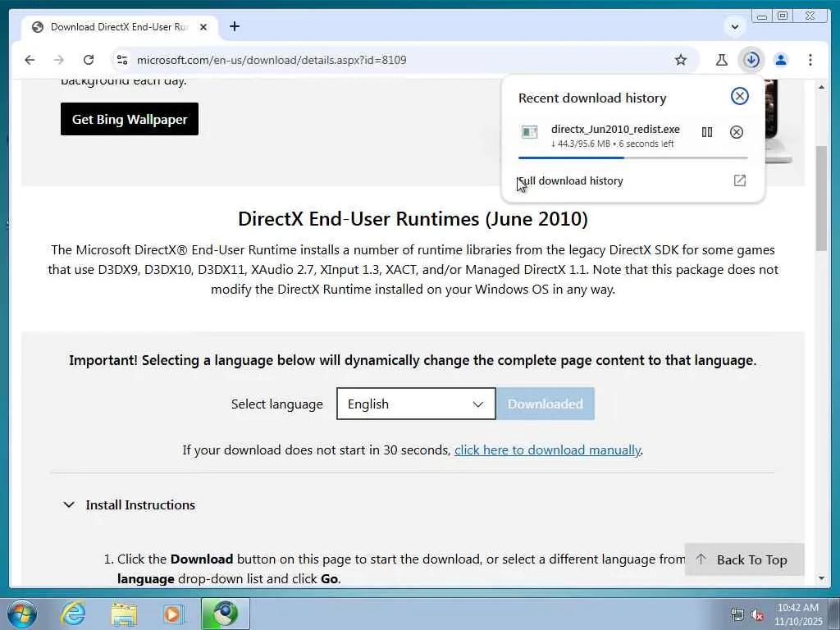Screen dimensions: 840x630
Task: Close the Download DirectX End-User tab
Action: (203, 27)
